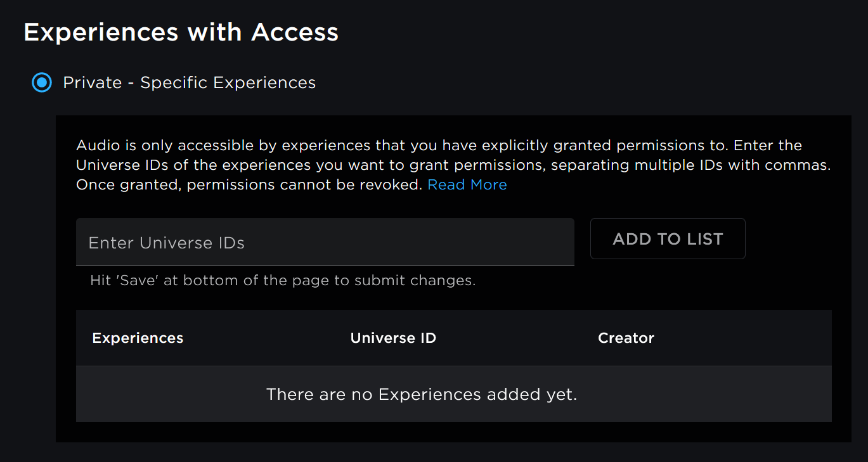Click the 'Private - Specific Experiences' label text
Screen dimensions: 868x462
point(189,82)
